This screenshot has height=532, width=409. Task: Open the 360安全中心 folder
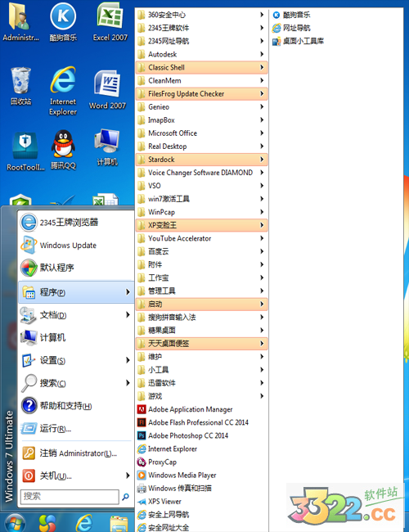(202, 15)
